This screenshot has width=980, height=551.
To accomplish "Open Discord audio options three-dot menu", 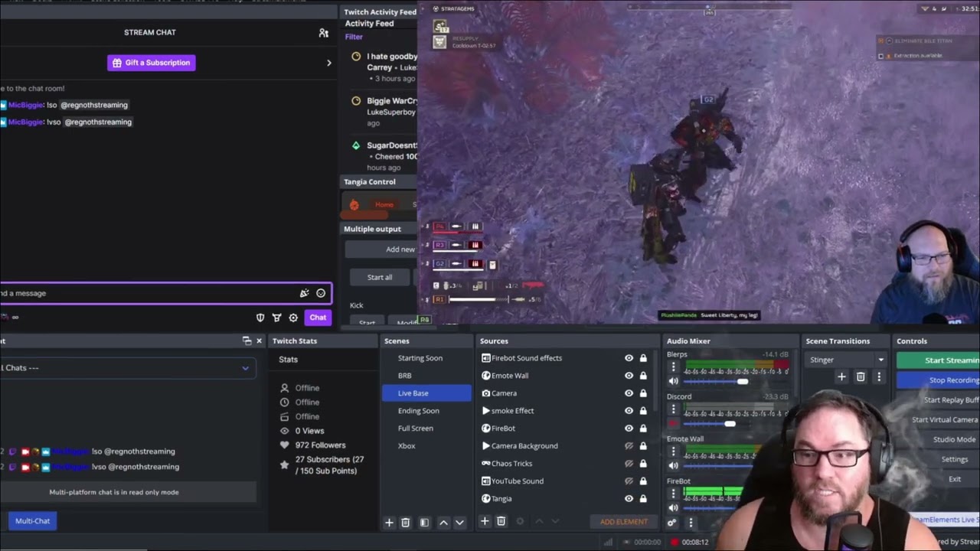I will tap(674, 409).
